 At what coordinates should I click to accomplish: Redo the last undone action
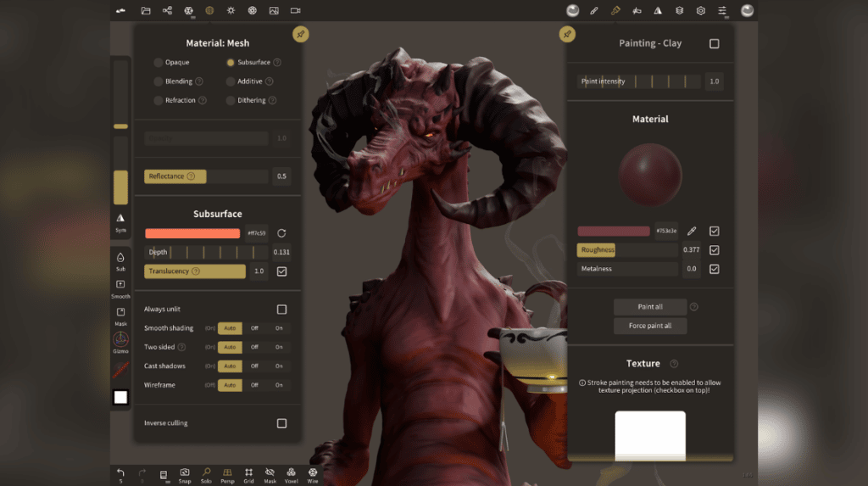tap(142, 474)
